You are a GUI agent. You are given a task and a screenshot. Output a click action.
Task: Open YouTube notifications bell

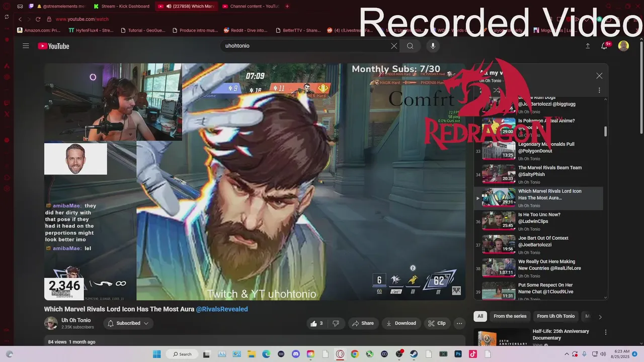point(604,46)
